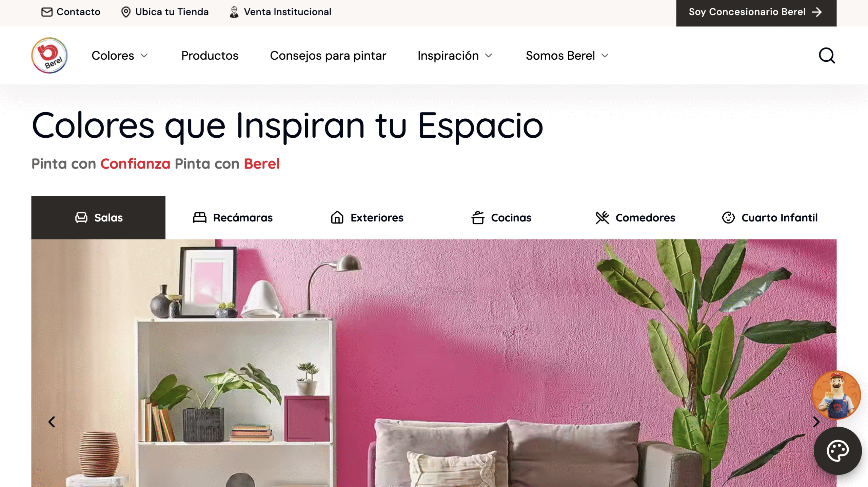Go to previous slide arrow
The image size is (868, 487).
tap(52, 422)
